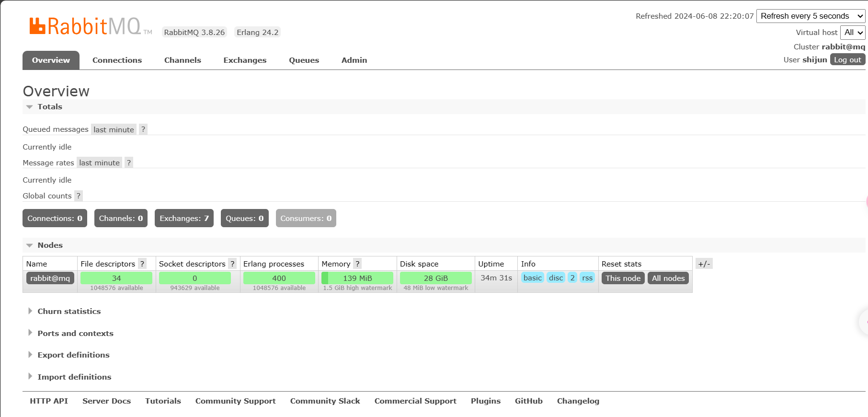
Task: Switch to the Queues tab
Action: (304, 60)
